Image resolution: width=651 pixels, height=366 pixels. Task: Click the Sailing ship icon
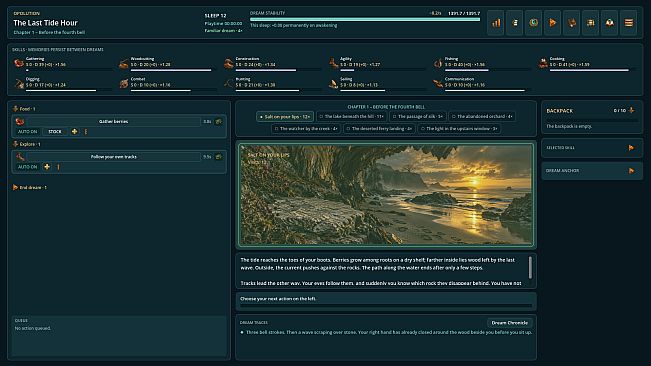[x=333, y=83]
